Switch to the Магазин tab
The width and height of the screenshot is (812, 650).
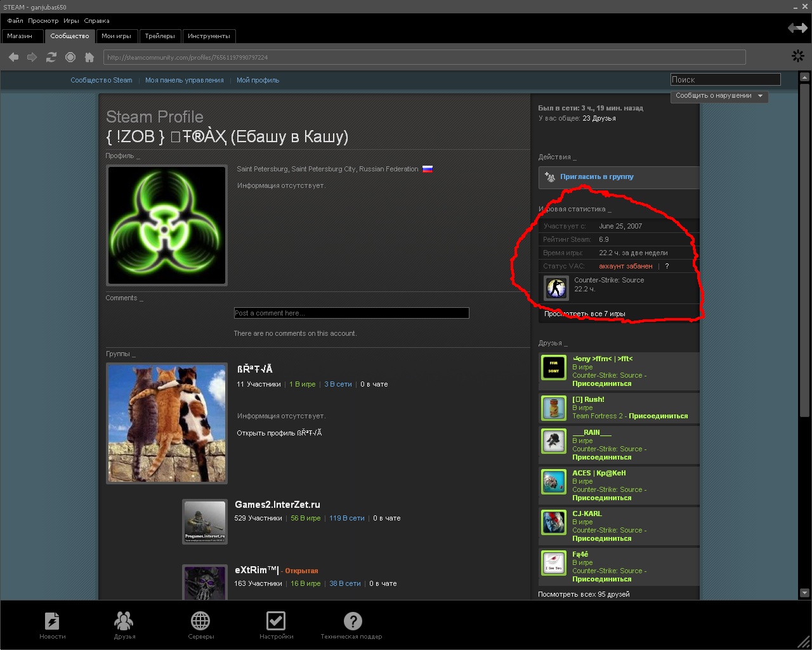(x=22, y=36)
